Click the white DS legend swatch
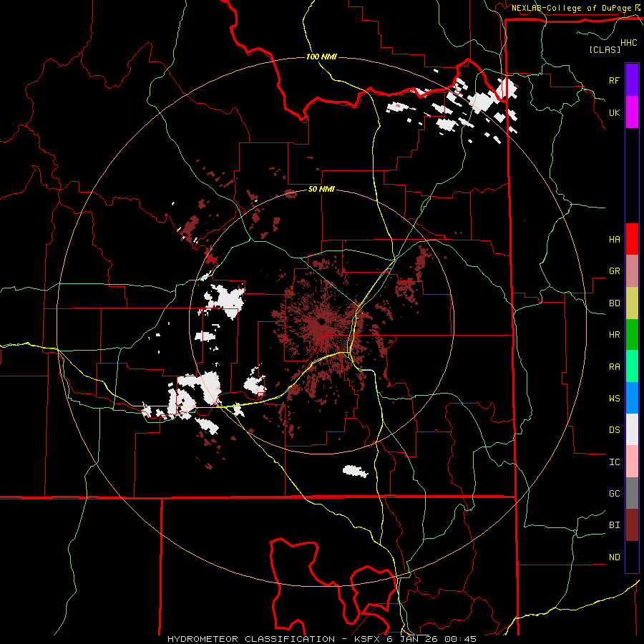Viewport: 644px width, 644px height. tap(632, 429)
